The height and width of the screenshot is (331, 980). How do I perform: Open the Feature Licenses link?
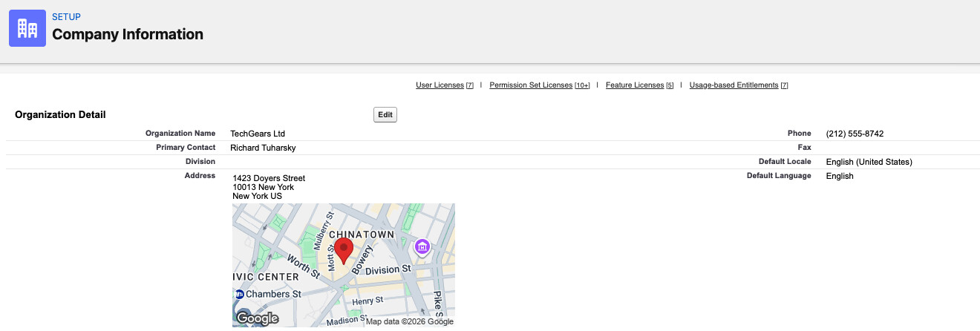tap(635, 85)
